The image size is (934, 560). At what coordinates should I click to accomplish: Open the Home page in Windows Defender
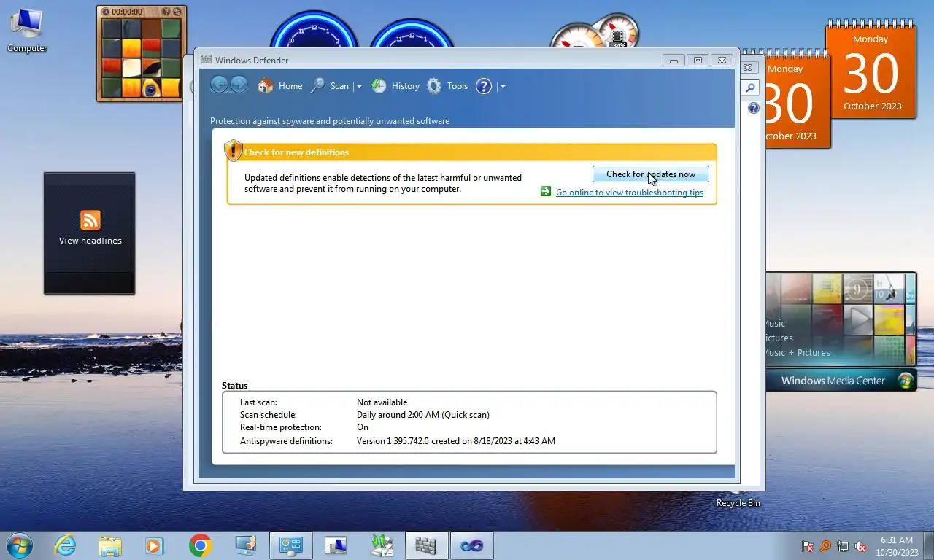click(x=280, y=86)
